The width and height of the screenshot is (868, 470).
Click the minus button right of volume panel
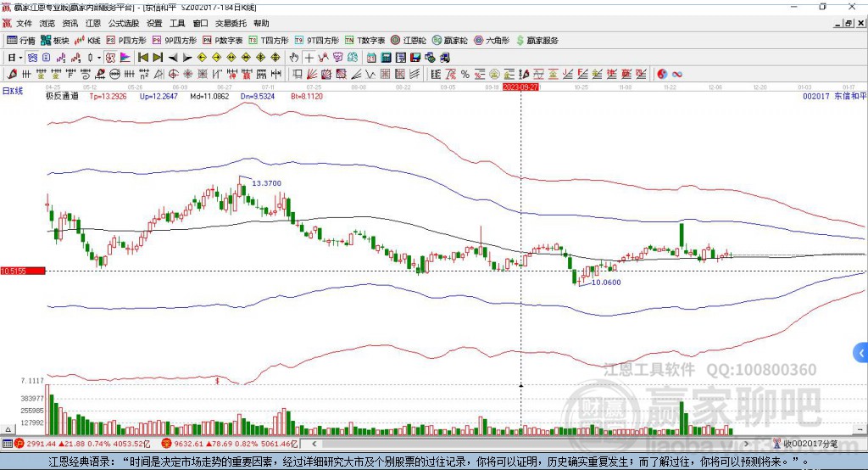(860, 429)
